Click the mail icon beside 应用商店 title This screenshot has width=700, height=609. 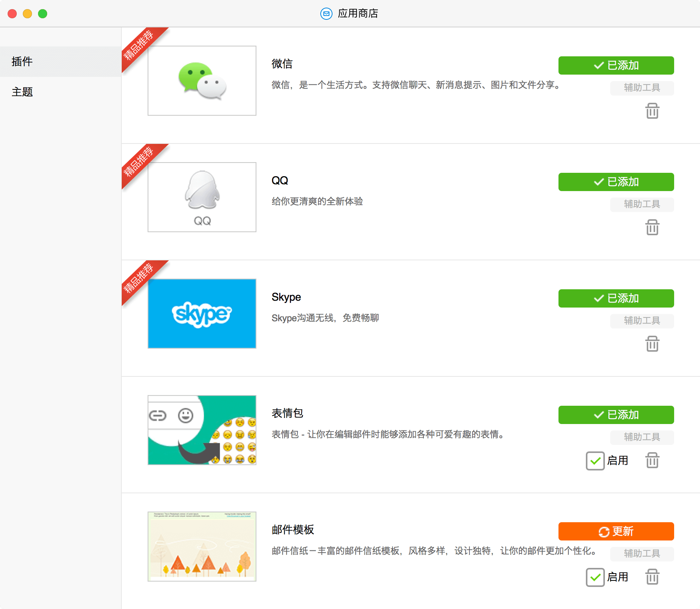point(326,14)
